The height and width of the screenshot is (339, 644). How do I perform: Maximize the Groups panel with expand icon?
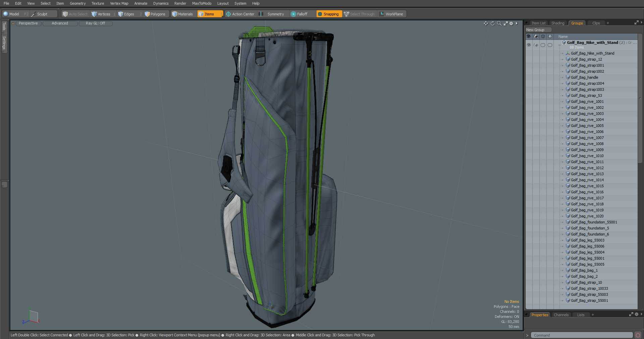click(x=636, y=23)
